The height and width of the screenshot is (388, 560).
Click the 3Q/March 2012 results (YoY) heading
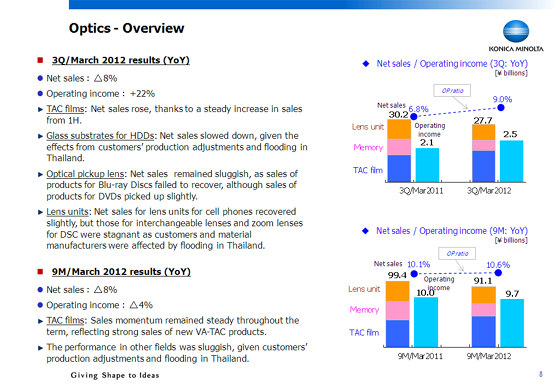(x=121, y=60)
